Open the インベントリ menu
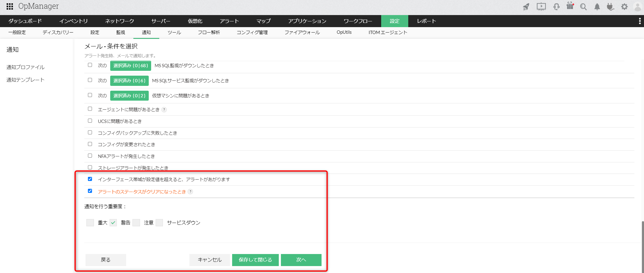Viewport: 644px width, 273px height. [73, 21]
